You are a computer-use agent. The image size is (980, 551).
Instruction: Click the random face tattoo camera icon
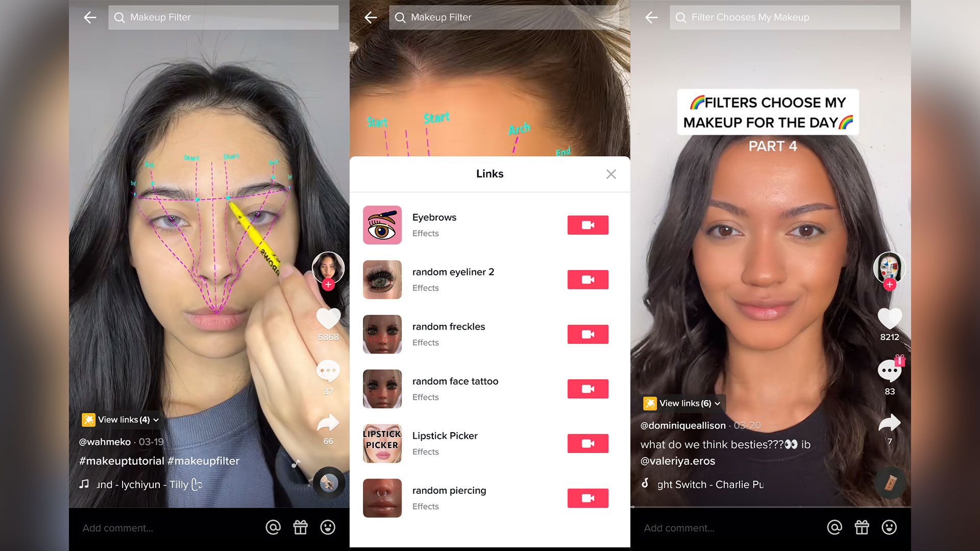pyautogui.click(x=587, y=389)
